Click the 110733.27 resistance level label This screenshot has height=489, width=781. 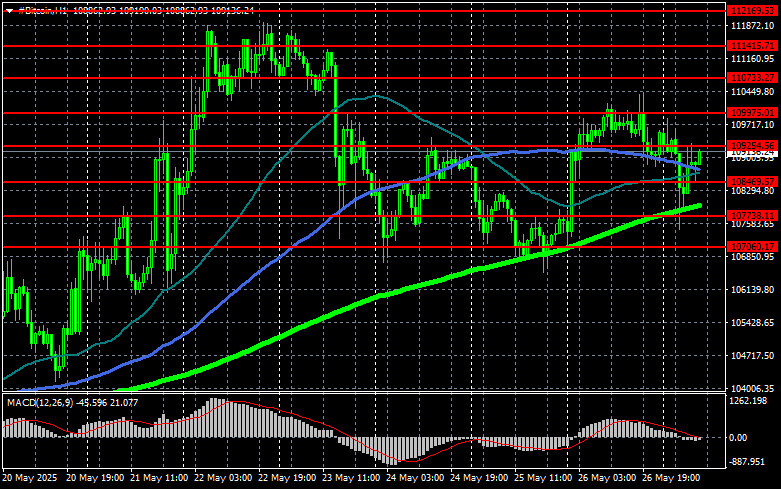coord(753,78)
